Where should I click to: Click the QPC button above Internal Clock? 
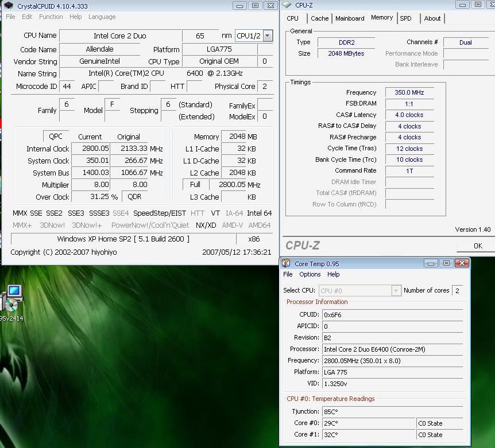pos(56,137)
